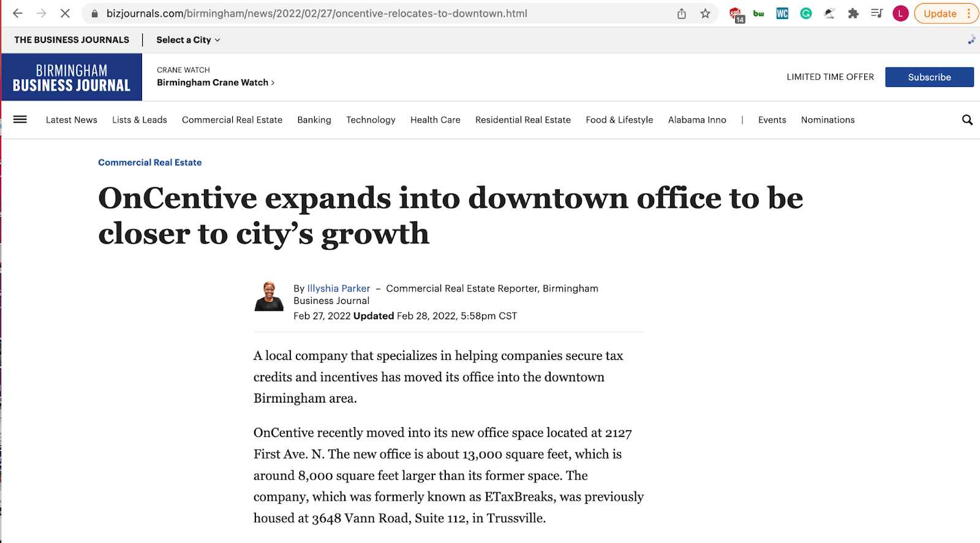The width and height of the screenshot is (980, 543).
Task: Click the lock icon in address bar
Action: coord(94,13)
